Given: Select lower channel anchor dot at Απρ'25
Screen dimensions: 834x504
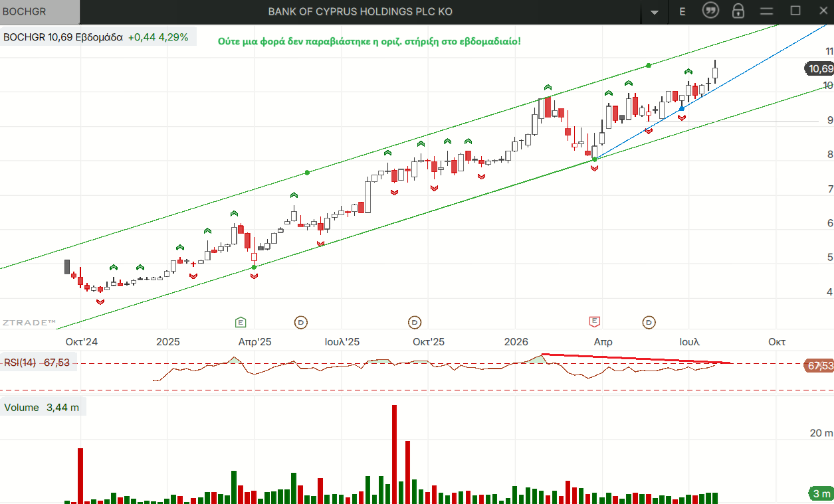Looking at the screenshot, I should pyautogui.click(x=254, y=267).
